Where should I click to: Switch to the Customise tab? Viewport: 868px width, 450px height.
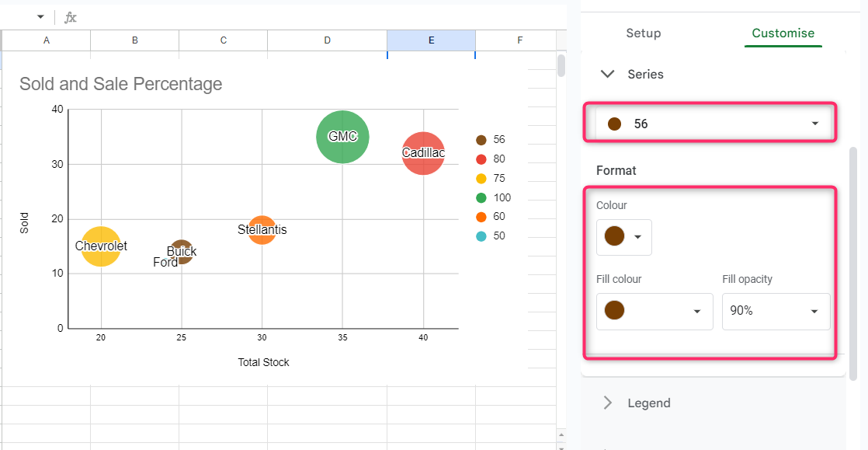click(783, 33)
